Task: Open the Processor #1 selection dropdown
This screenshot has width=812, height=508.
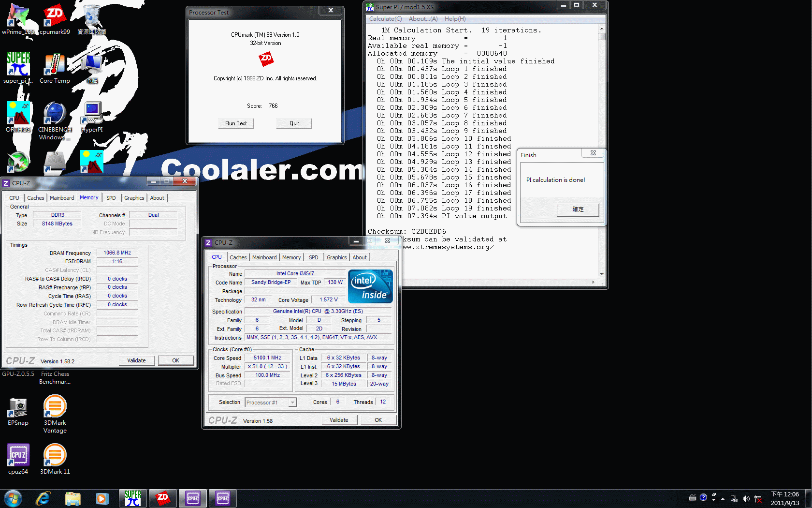Action: tap(270, 403)
